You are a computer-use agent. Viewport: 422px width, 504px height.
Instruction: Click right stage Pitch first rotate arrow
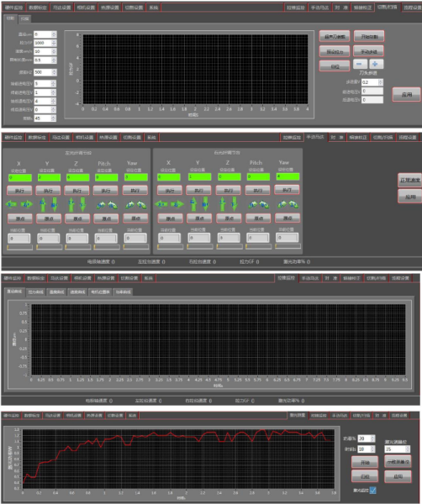point(252,204)
